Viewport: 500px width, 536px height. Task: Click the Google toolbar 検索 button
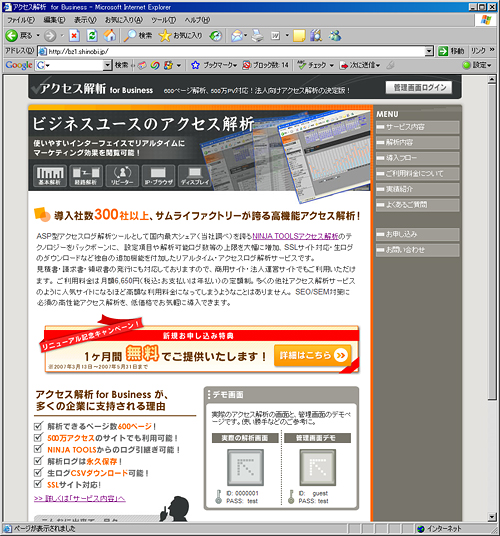click(x=121, y=65)
